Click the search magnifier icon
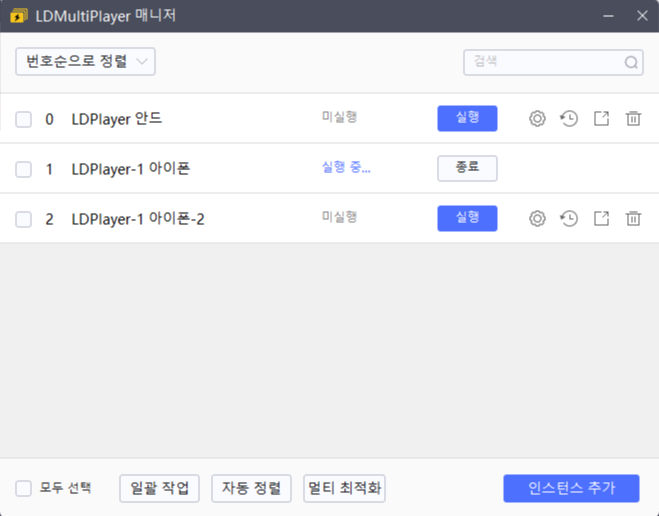Viewport: 659px width, 516px height. 631,63
